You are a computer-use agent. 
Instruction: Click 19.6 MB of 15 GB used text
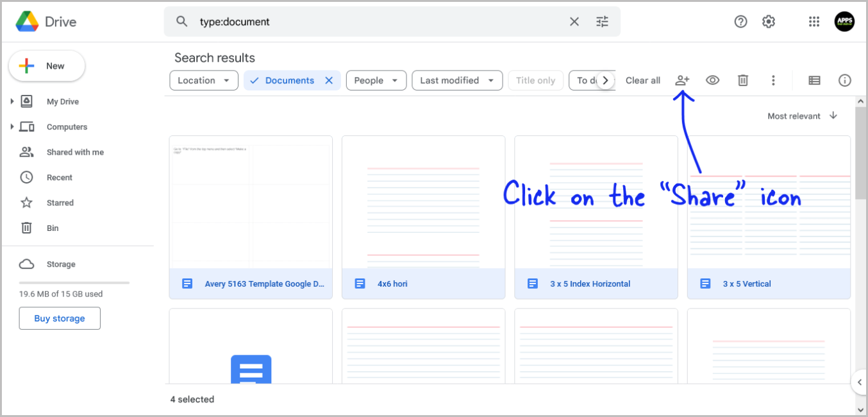point(61,294)
